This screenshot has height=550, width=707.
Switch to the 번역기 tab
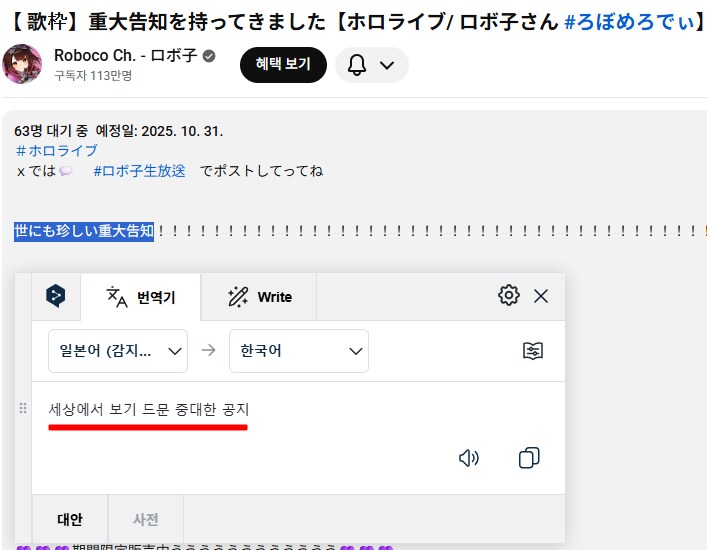point(141,297)
